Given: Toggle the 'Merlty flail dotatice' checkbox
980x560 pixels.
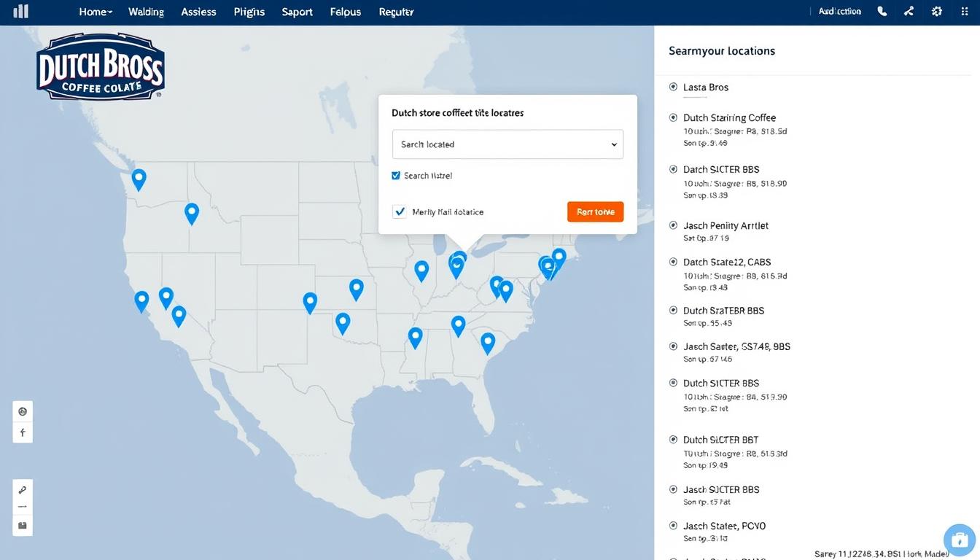Looking at the screenshot, I should click(x=399, y=211).
